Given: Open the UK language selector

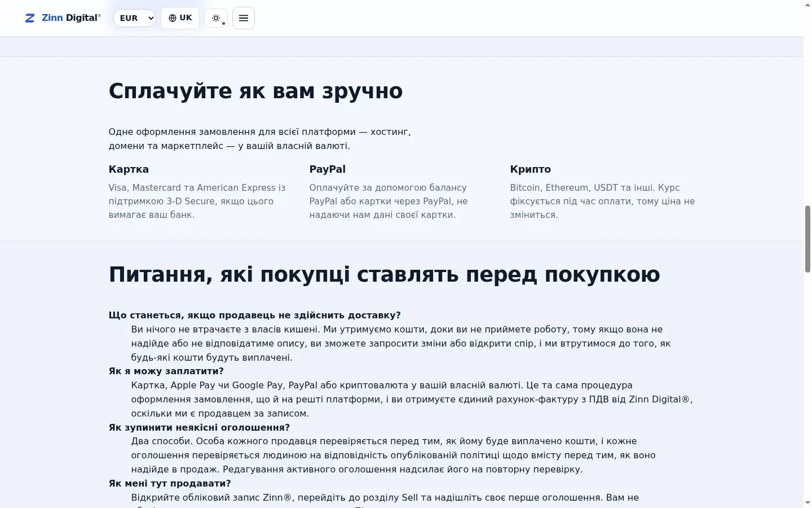Looking at the screenshot, I should pyautogui.click(x=180, y=18).
